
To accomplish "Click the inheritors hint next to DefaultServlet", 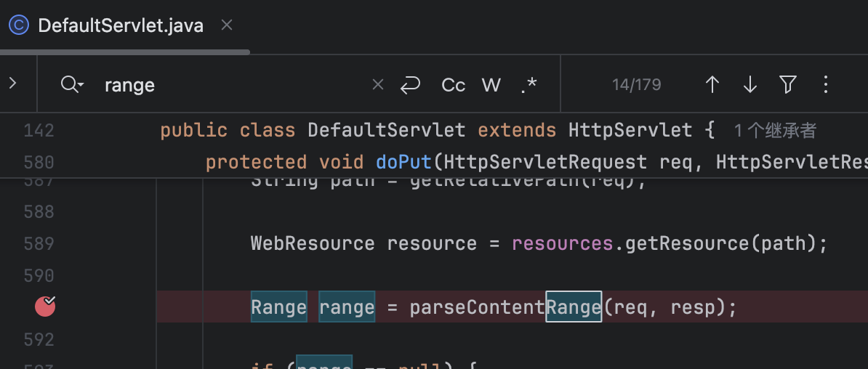I will [775, 131].
